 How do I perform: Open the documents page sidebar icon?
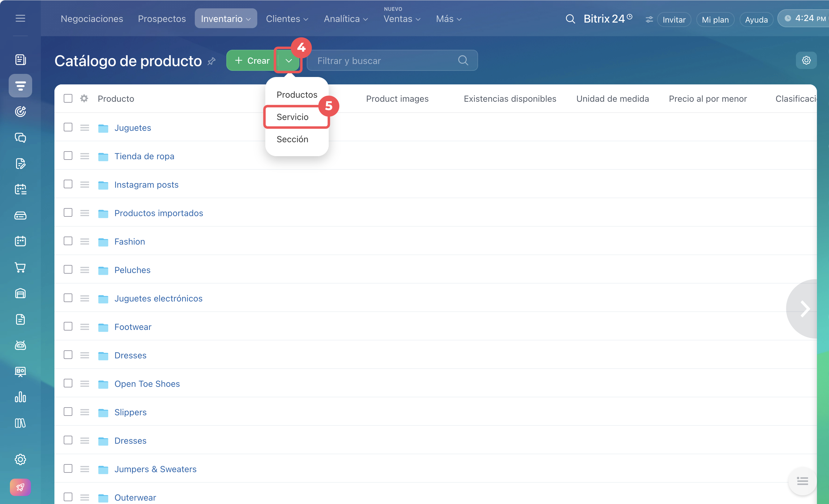(20, 319)
